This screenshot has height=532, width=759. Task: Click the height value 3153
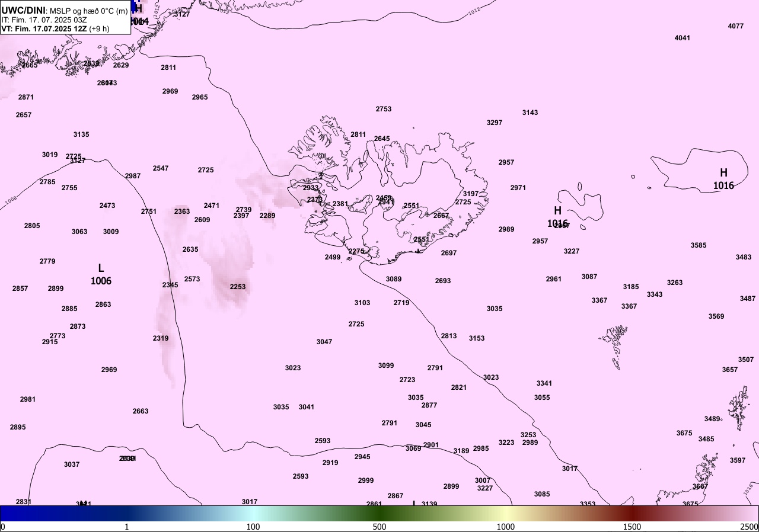[477, 338]
